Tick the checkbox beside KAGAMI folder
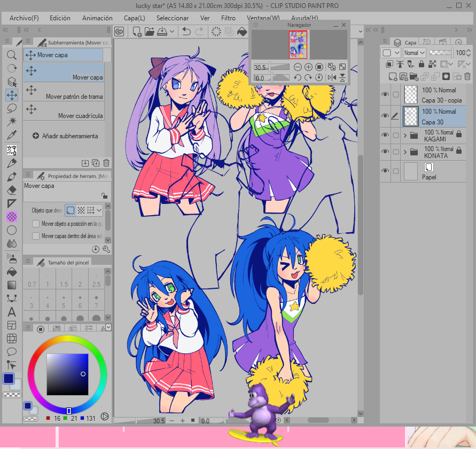The width and height of the screenshot is (476, 449). coord(396,135)
